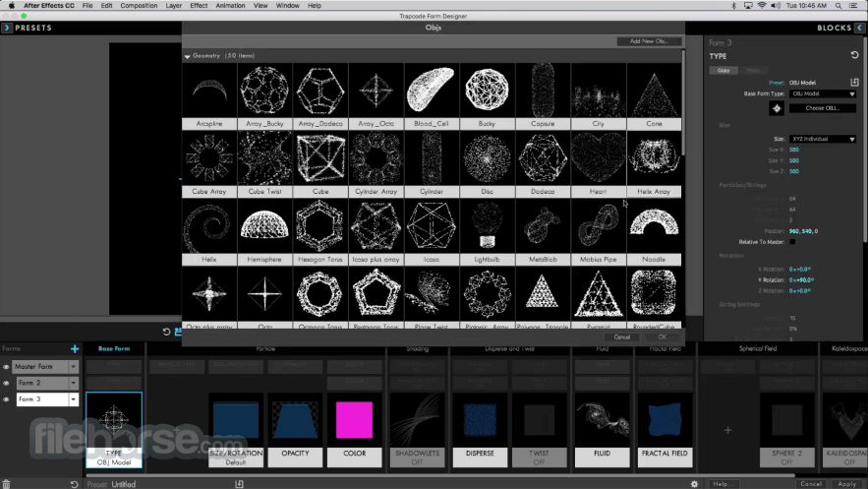Select the FLUID block
868x489 pixels.
pyautogui.click(x=603, y=430)
